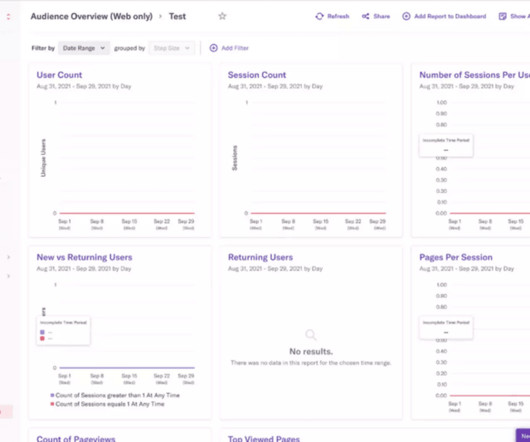Click the red dots icon in sidebar
This screenshot has height=442, width=530.
coord(8,16)
